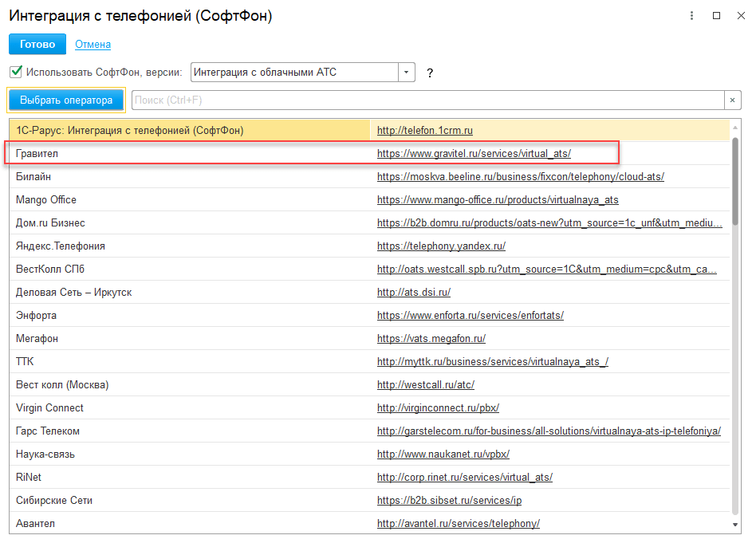Toggle the Использовать СофтФон checkbox
756x543 pixels.
pos(16,72)
